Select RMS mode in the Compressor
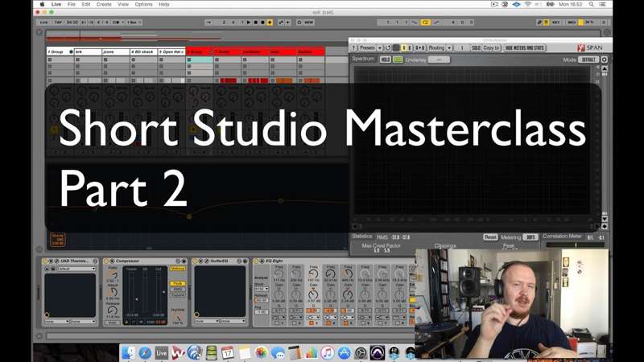Image resolution: width=644 pixels, height=362 pixels. pyautogui.click(x=178, y=290)
